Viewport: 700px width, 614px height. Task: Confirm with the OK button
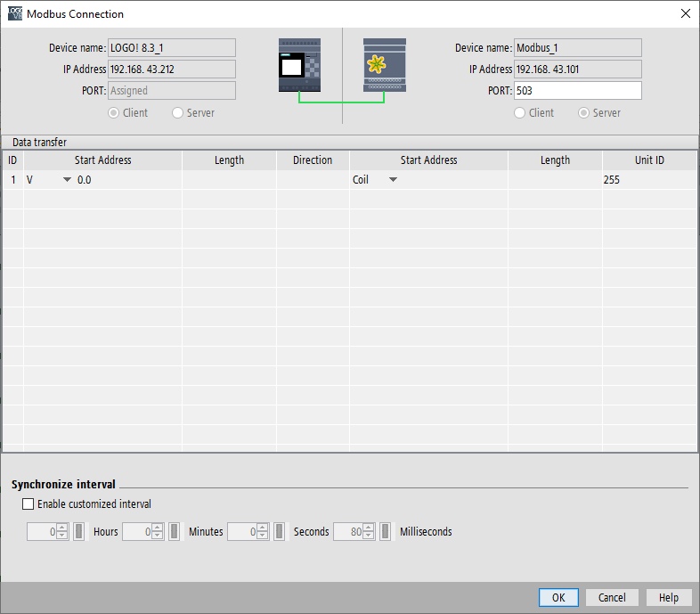tap(558, 597)
